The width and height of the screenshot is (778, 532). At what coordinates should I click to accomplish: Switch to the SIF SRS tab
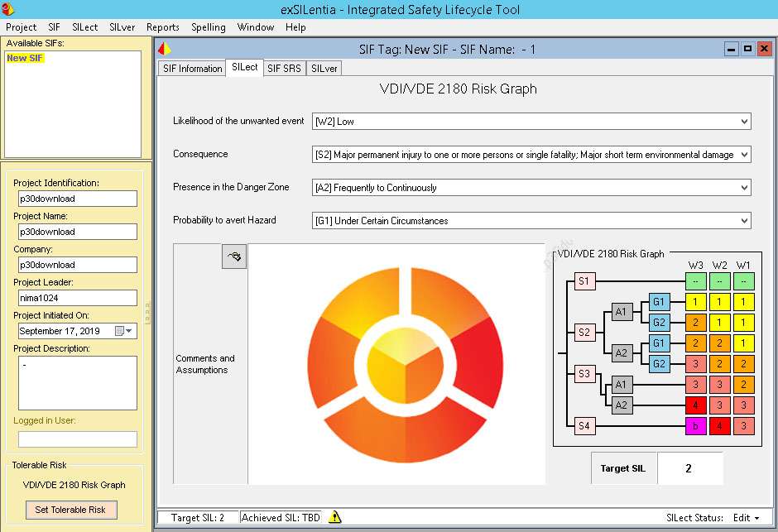[284, 69]
